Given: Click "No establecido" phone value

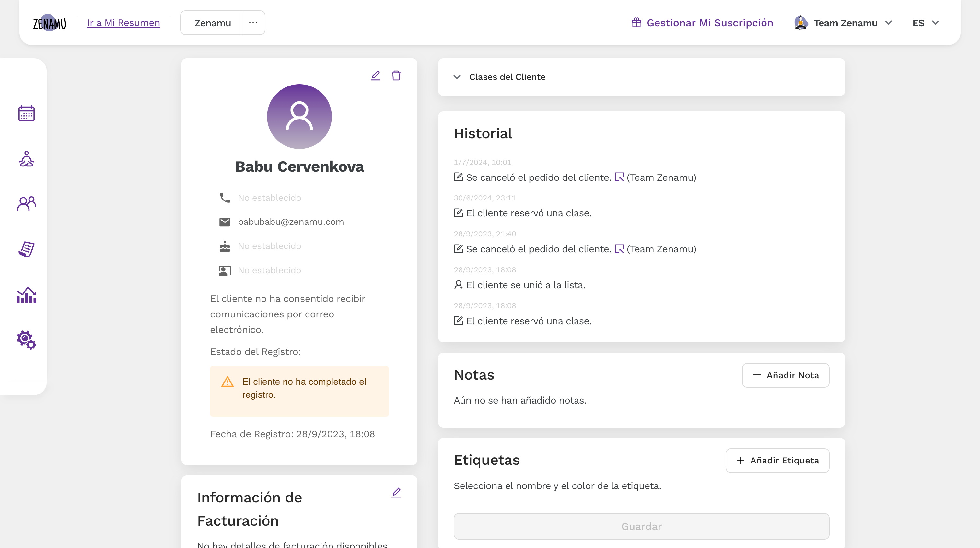Looking at the screenshot, I should point(269,198).
